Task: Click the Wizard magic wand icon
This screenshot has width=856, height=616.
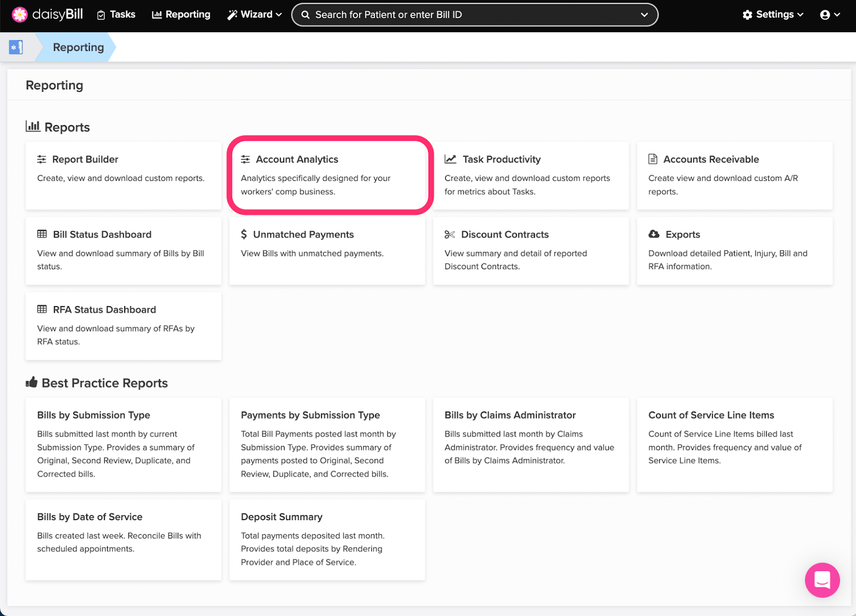Action: (x=232, y=15)
